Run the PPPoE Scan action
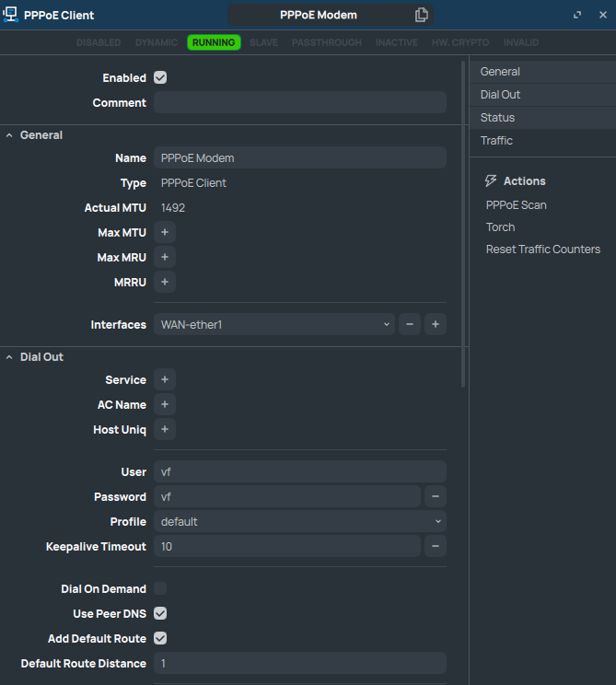The height and width of the screenshot is (685, 616). click(517, 205)
